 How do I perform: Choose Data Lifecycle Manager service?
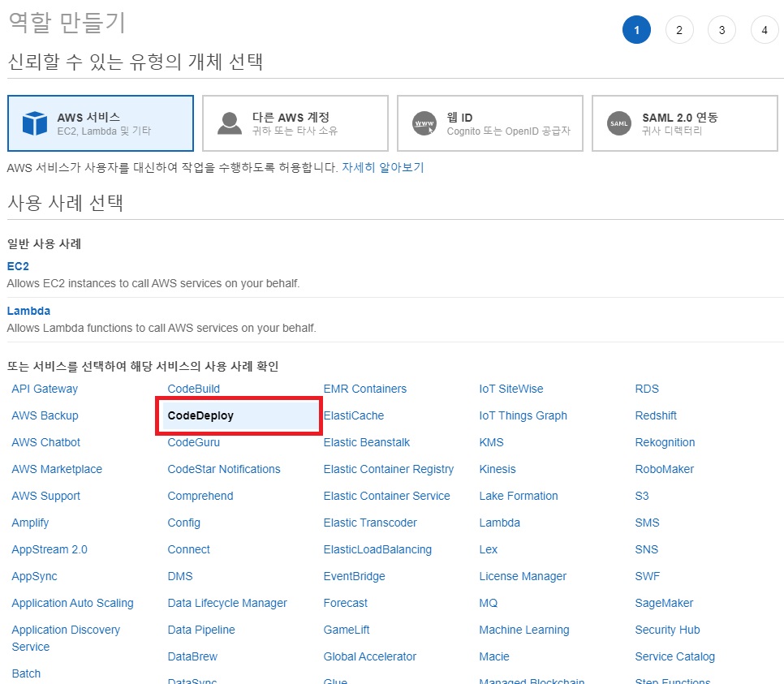click(227, 603)
